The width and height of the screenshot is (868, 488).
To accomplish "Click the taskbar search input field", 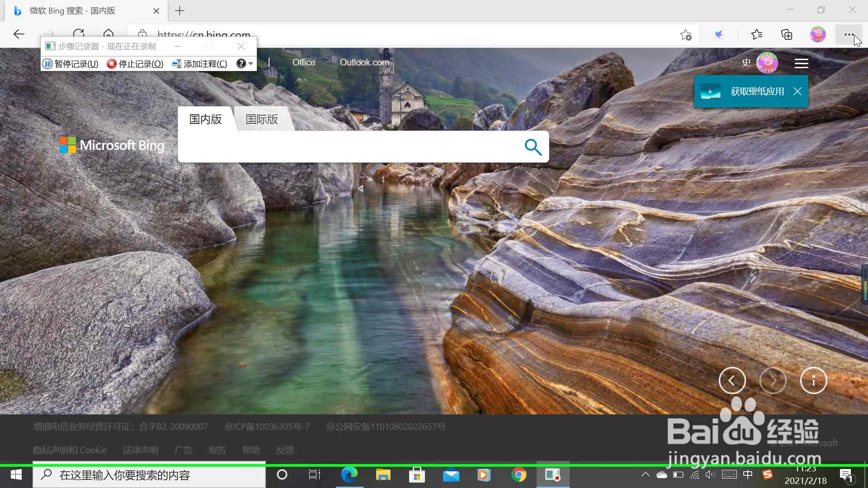I will 149,475.
